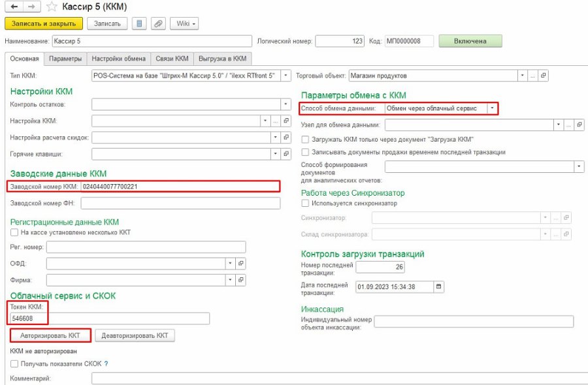The image size is (588, 385).
Task: Open the ОФД dropdown list
Action: 230,263
